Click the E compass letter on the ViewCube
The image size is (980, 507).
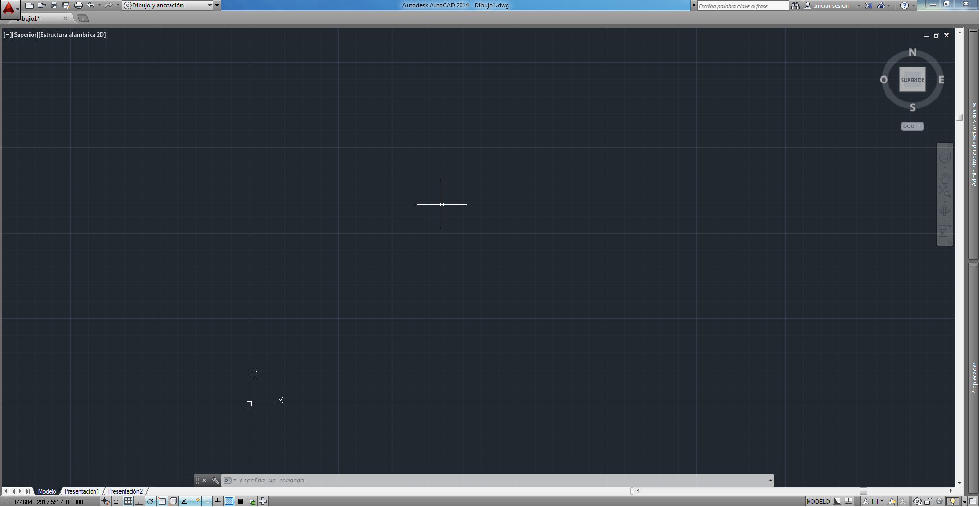tap(941, 80)
